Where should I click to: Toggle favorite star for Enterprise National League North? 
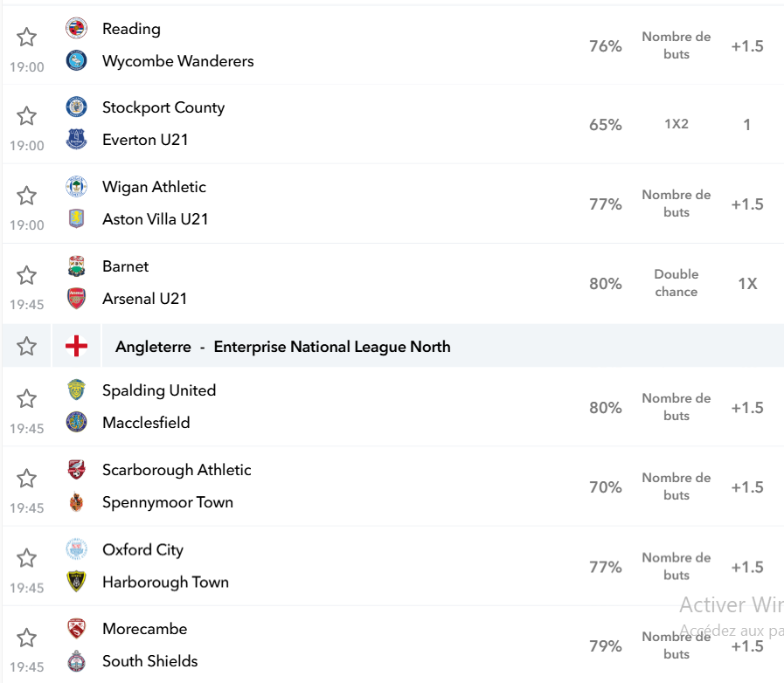(x=26, y=346)
